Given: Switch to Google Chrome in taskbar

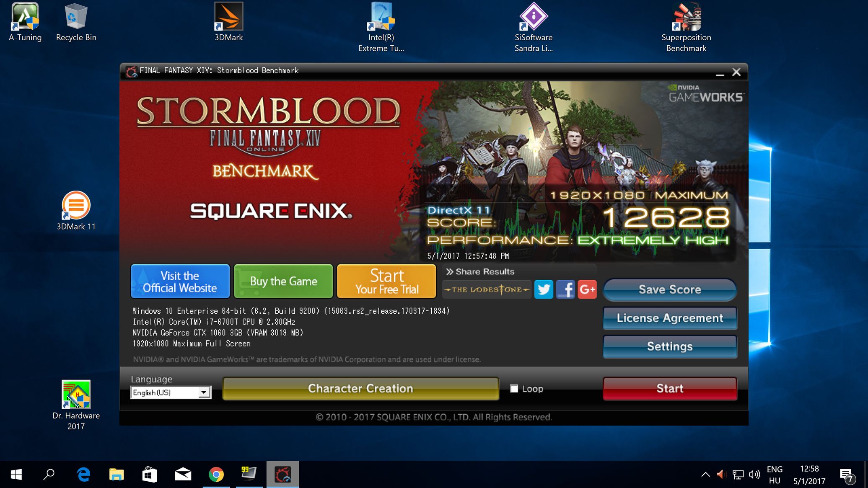Looking at the screenshot, I should [216, 475].
